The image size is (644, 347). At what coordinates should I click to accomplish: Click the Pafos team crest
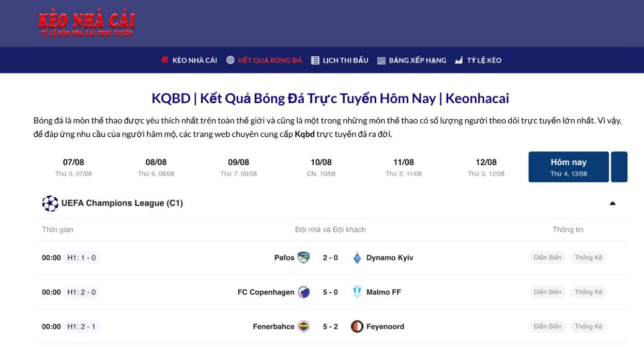(303, 258)
